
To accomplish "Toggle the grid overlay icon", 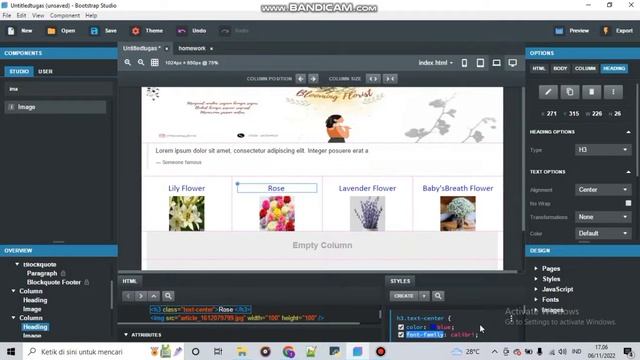I will pyautogui.click(x=155, y=62).
